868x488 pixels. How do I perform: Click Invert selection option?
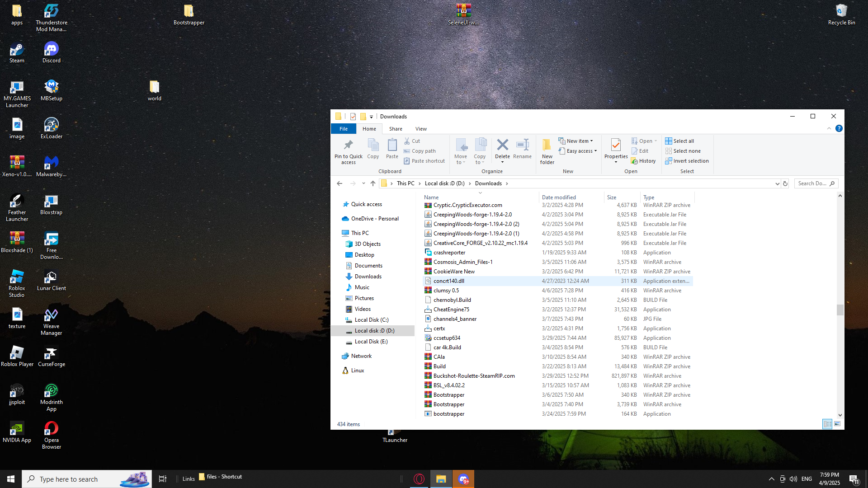click(687, 161)
